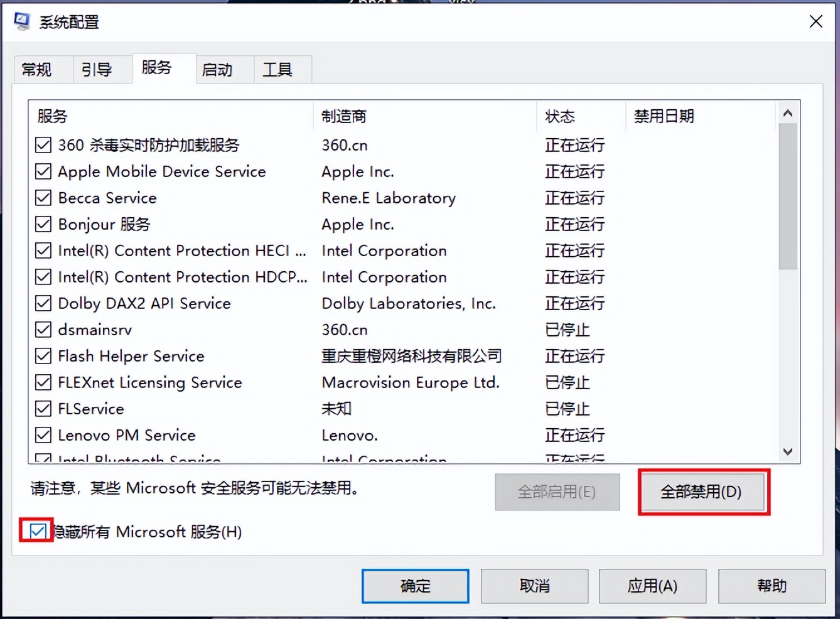Toggle the Lenovo PM Service checkbox
This screenshot has width=840, height=619.
tap(43, 435)
